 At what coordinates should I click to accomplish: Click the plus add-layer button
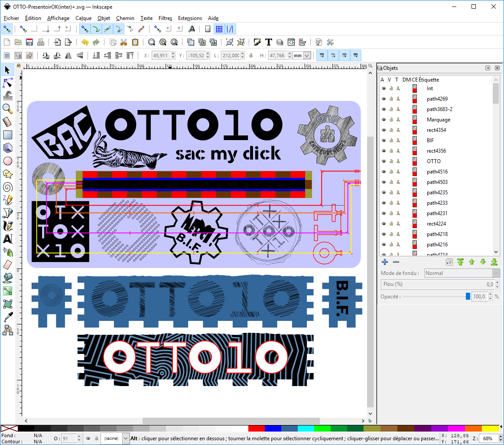(x=384, y=262)
